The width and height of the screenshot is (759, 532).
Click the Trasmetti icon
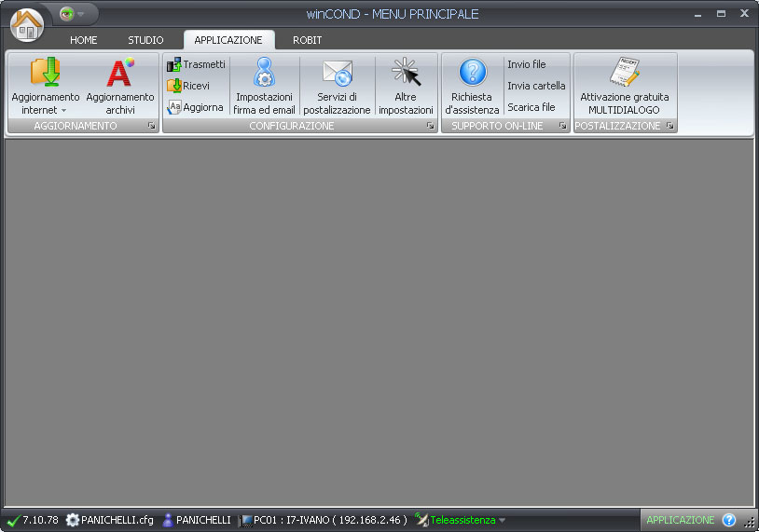[174, 65]
